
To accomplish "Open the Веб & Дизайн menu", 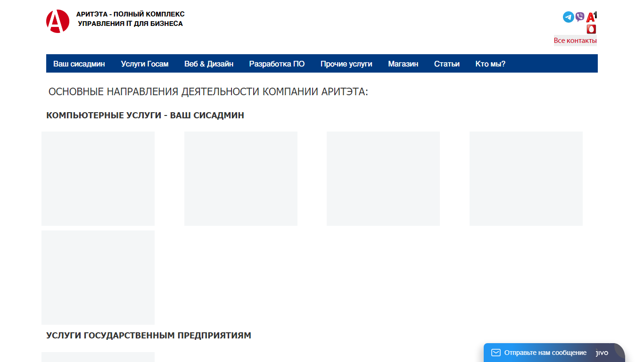I will 209,64.
